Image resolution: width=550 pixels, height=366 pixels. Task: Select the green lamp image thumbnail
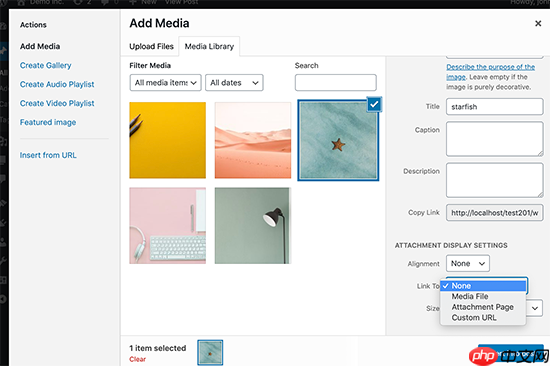[x=253, y=226]
